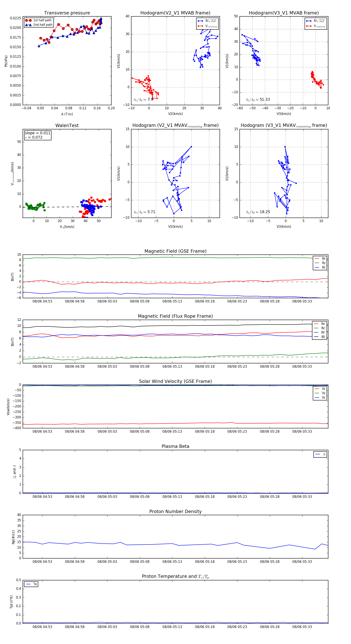The height and width of the screenshot is (644, 351).
Task: Click the 5.71 eigenvalue ratio label
Action: pos(145,212)
